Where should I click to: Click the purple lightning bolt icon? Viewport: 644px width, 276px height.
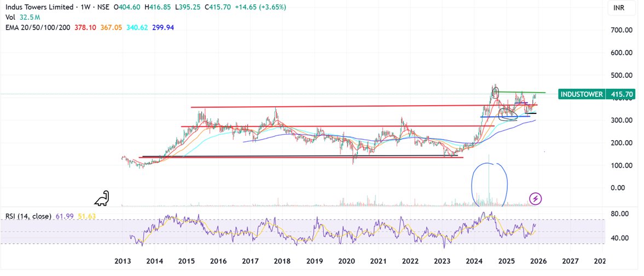coord(536,199)
